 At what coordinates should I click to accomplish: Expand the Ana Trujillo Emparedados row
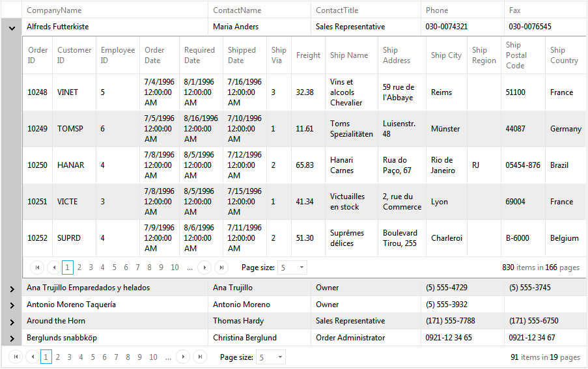[12, 288]
